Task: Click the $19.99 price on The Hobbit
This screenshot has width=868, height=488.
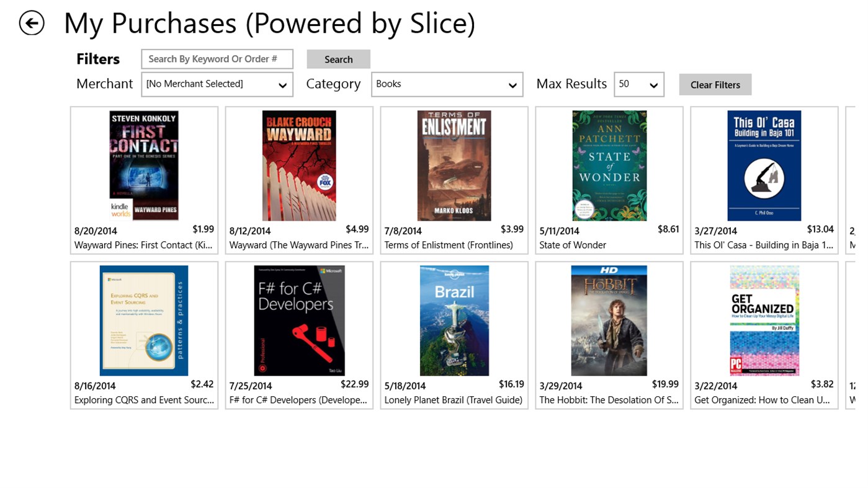Action: pyautogui.click(x=665, y=384)
